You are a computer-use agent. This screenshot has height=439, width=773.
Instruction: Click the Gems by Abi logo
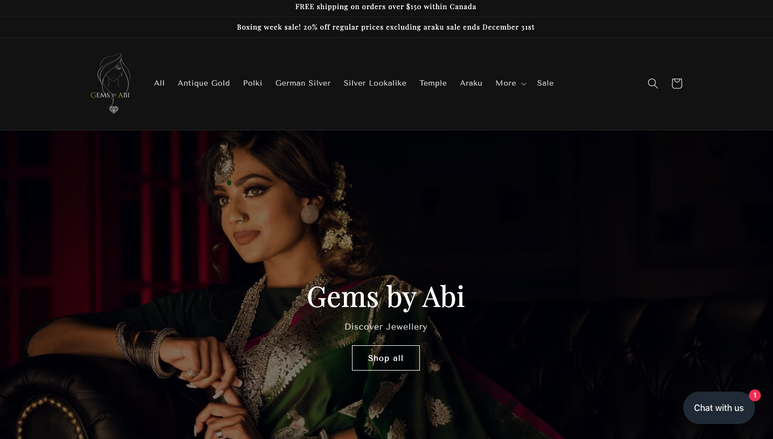click(x=110, y=83)
